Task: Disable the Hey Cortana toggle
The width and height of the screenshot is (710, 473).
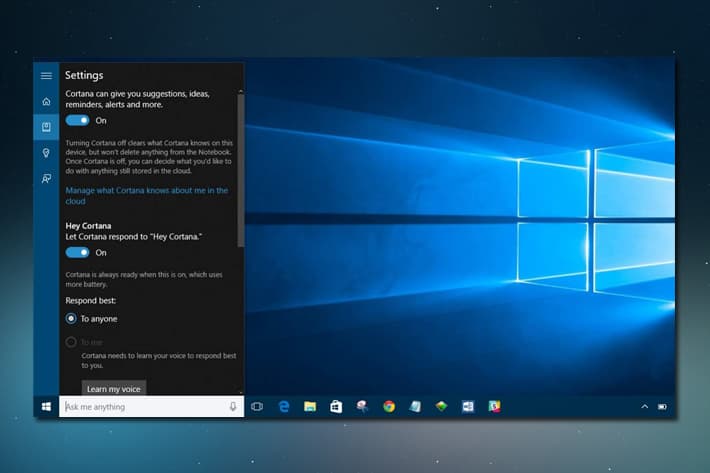Action: coord(77,253)
